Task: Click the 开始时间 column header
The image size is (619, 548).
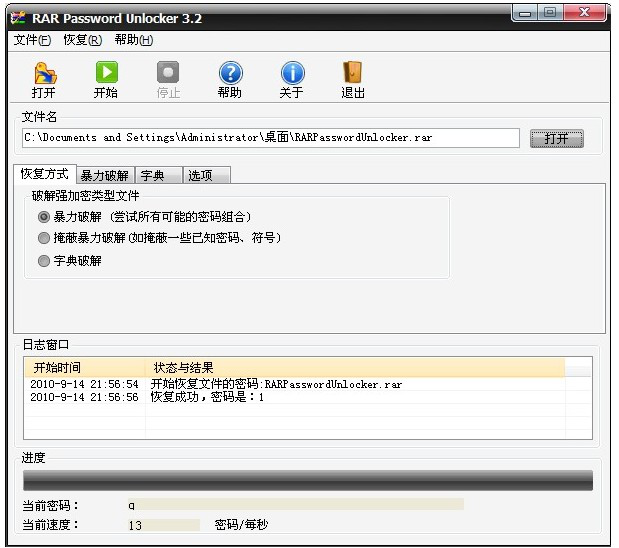Action: (84, 368)
